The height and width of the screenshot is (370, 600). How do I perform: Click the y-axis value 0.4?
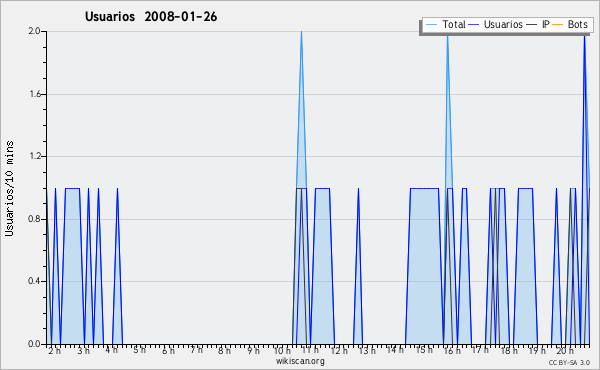(x=34, y=281)
